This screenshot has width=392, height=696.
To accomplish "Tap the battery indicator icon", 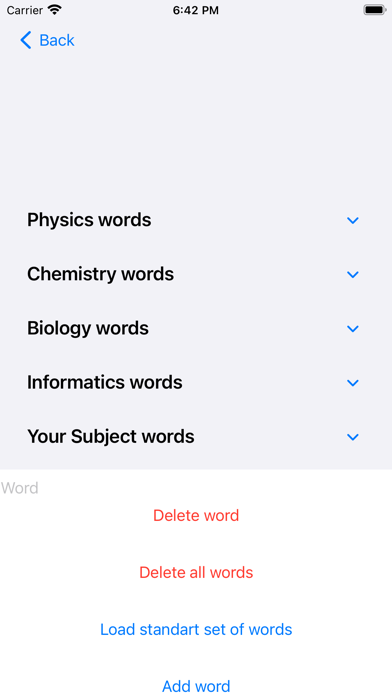I will tap(375, 10).
